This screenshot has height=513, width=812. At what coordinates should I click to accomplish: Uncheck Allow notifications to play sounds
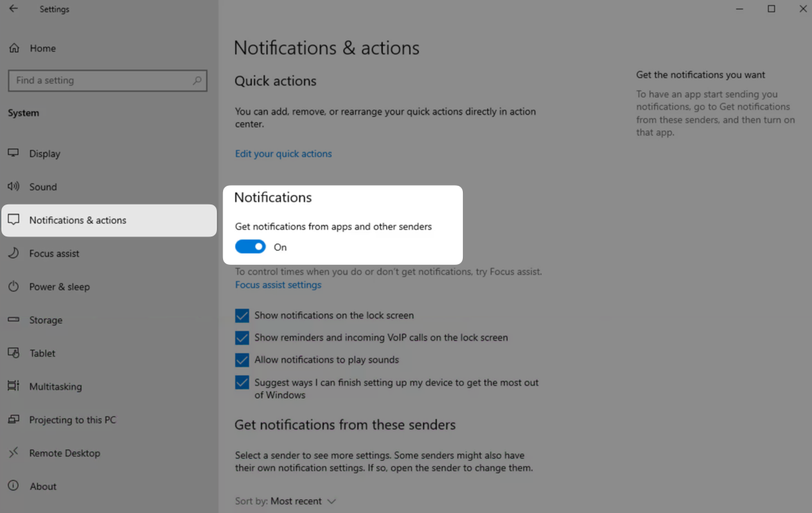(242, 360)
